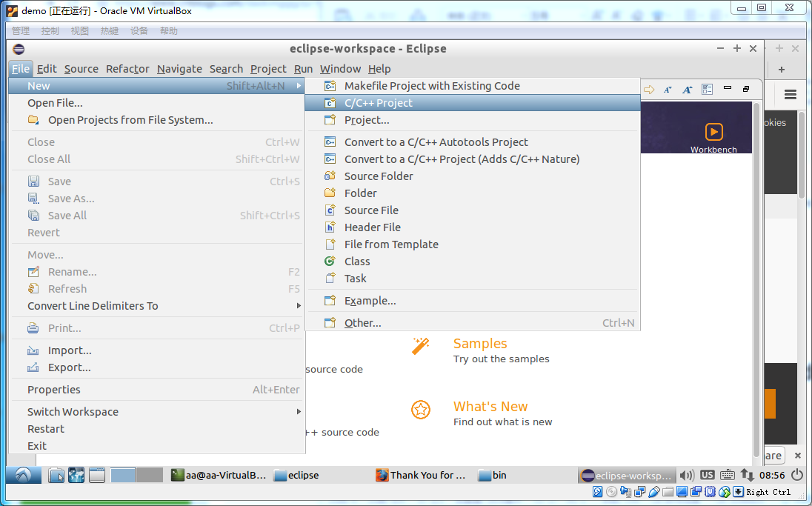Click the volume icon in the system tray
Viewport: 812px width, 506px height.
pos(687,475)
